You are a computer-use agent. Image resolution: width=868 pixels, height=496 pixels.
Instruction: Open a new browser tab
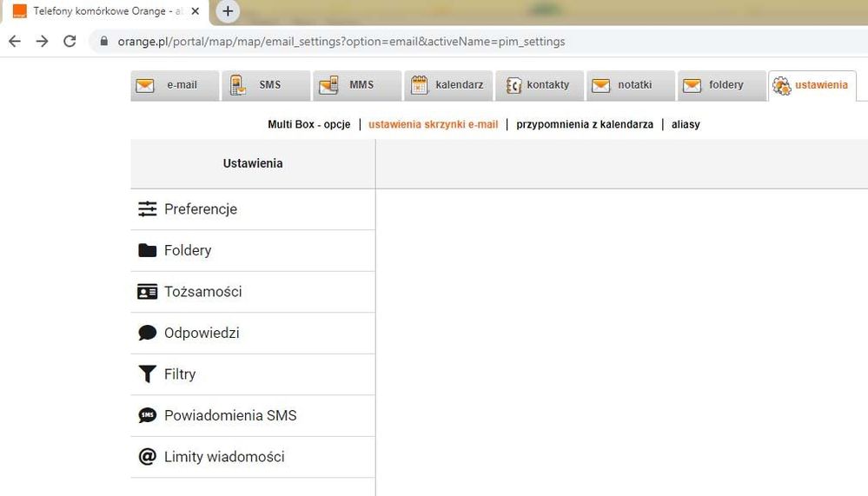pos(228,11)
